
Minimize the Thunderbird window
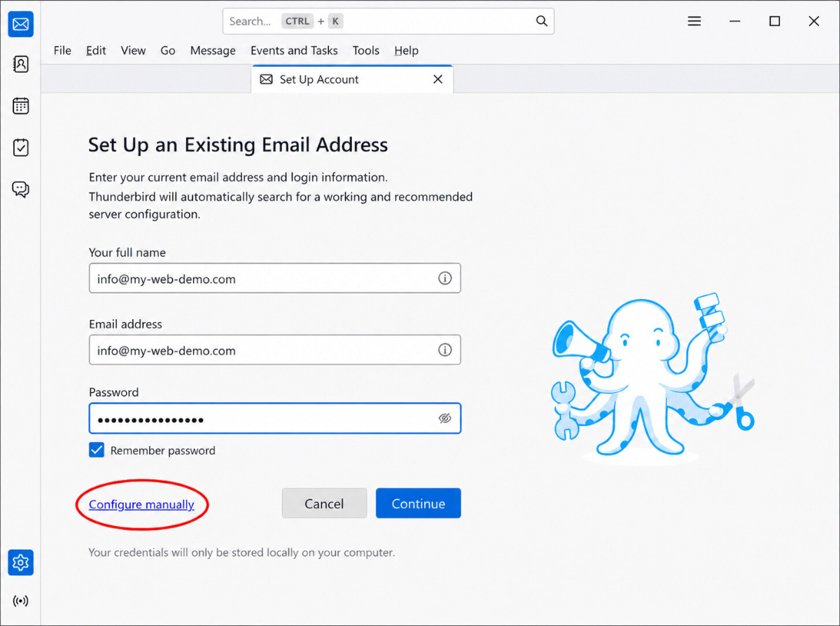[x=734, y=22]
